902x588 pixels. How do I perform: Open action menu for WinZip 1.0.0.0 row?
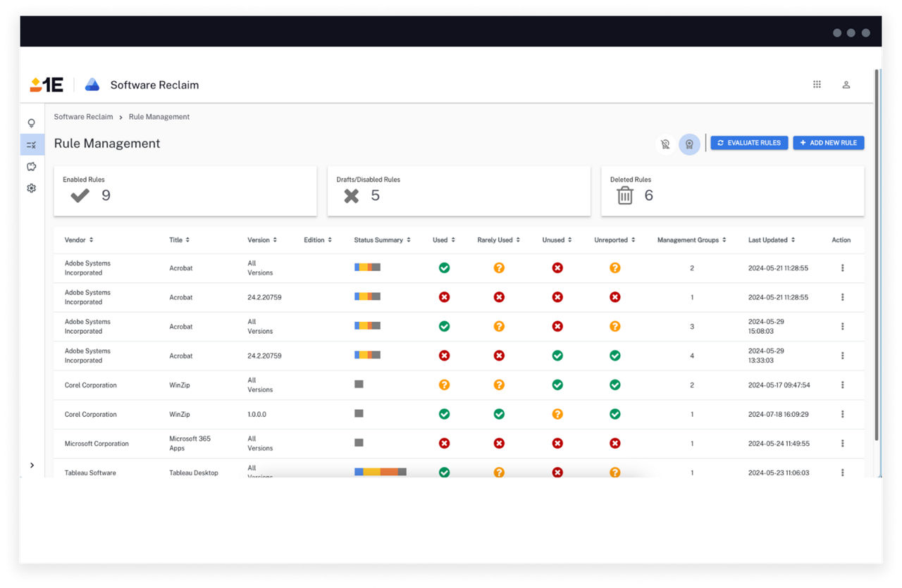[842, 414]
